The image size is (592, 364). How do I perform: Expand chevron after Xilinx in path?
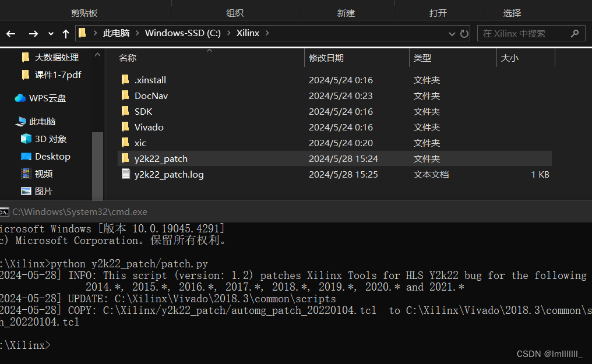pos(267,33)
